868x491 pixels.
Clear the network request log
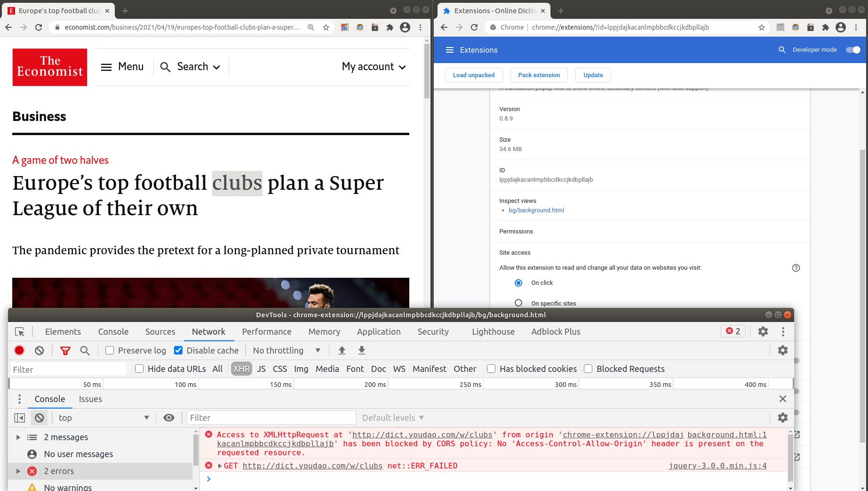click(39, 350)
